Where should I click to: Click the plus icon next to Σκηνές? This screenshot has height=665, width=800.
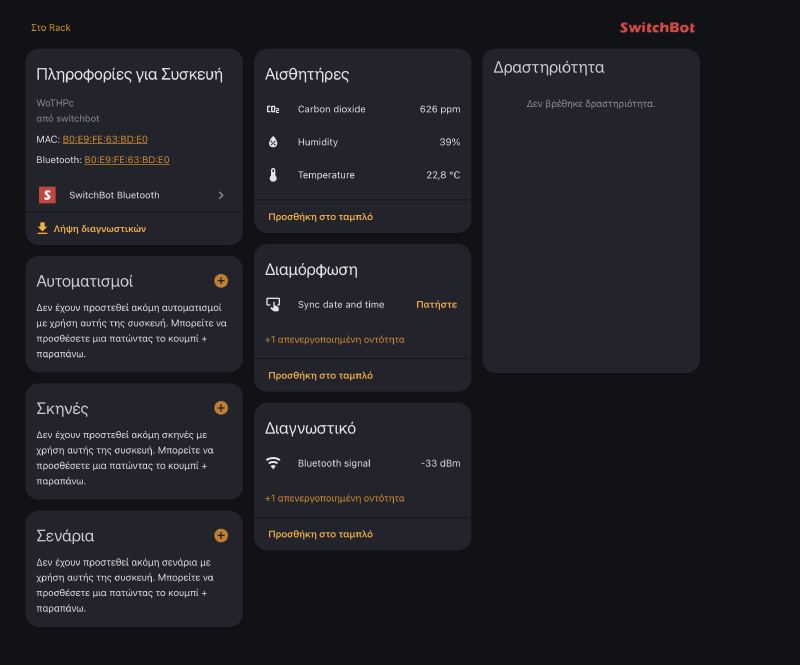click(x=220, y=408)
